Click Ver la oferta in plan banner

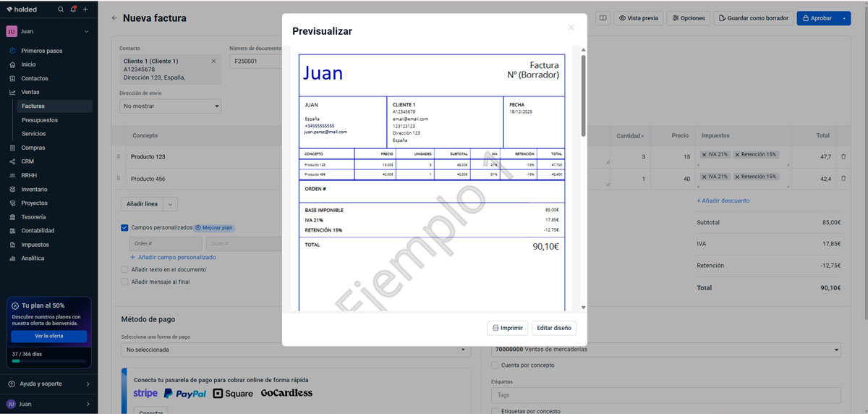(49, 336)
